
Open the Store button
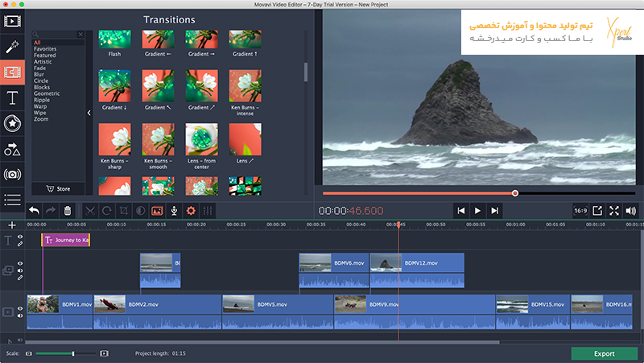pyautogui.click(x=58, y=189)
